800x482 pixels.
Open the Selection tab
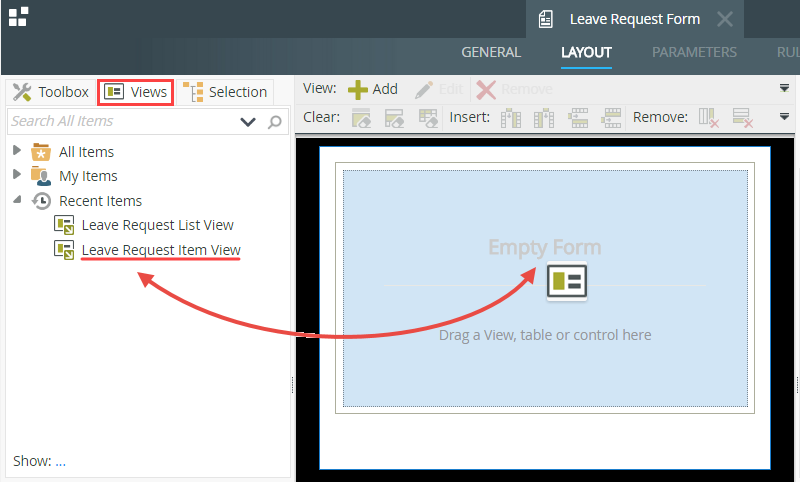coord(225,92)
